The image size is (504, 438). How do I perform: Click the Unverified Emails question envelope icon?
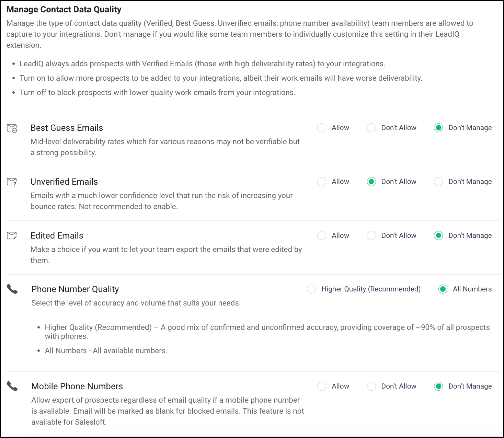[12, 182]
